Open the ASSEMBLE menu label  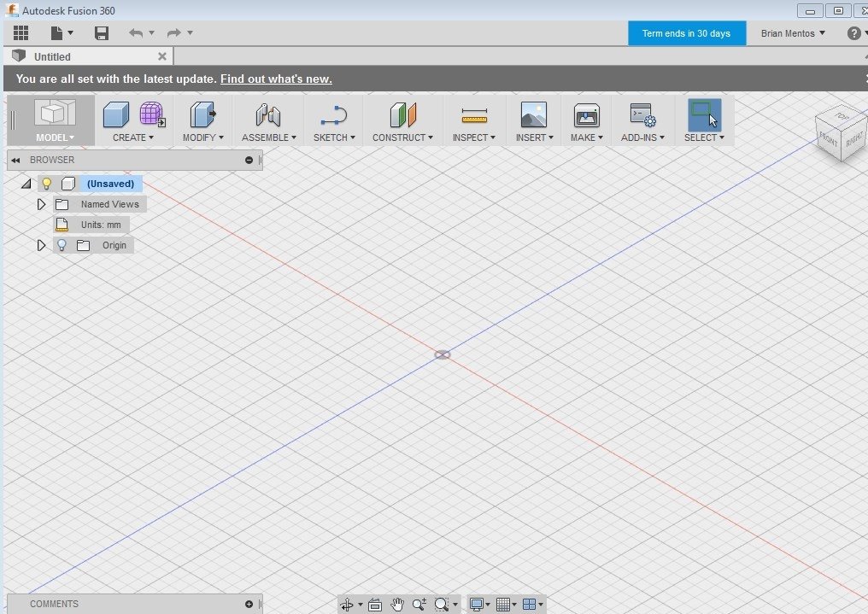point(269,137)
